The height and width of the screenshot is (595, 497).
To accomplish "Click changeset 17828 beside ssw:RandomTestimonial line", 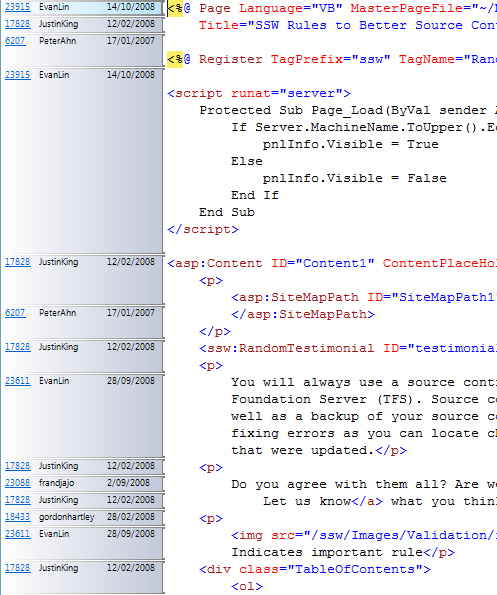I will point(17,347).
